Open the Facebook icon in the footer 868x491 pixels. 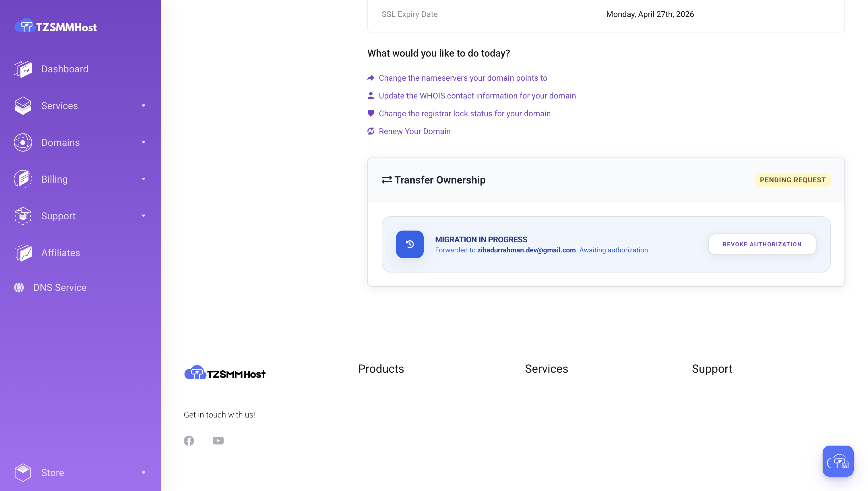tap(189, 441)
